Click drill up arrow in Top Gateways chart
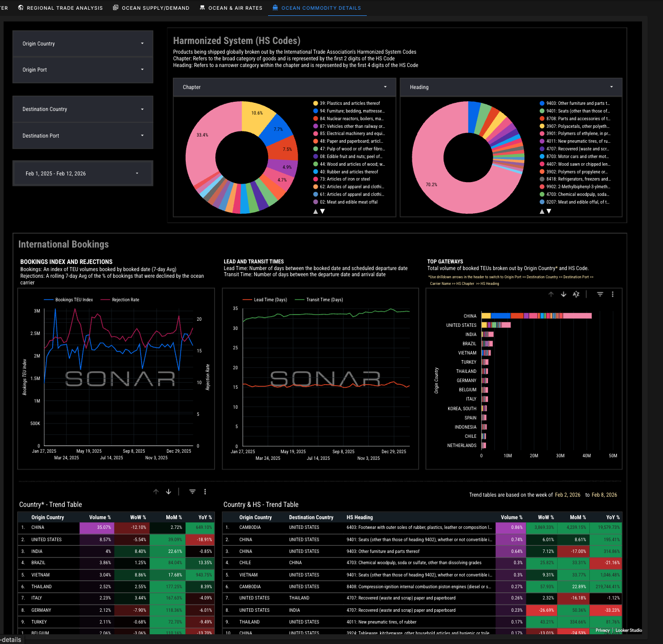Viewport: 663px width, 644px height. [551, 294]
